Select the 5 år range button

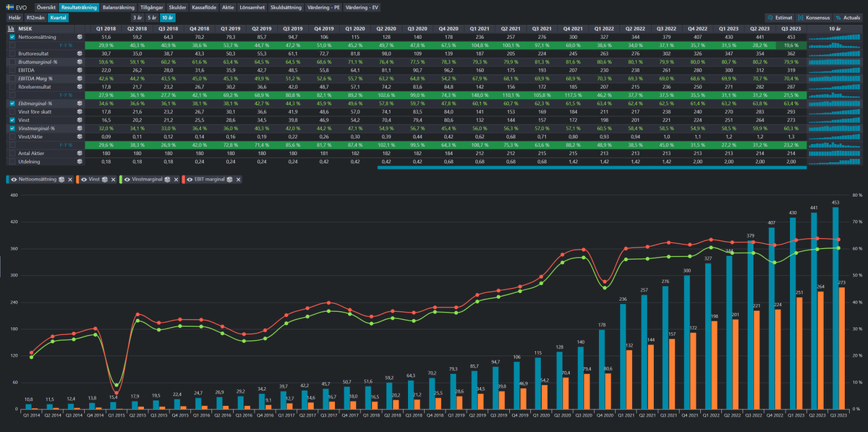152,17
